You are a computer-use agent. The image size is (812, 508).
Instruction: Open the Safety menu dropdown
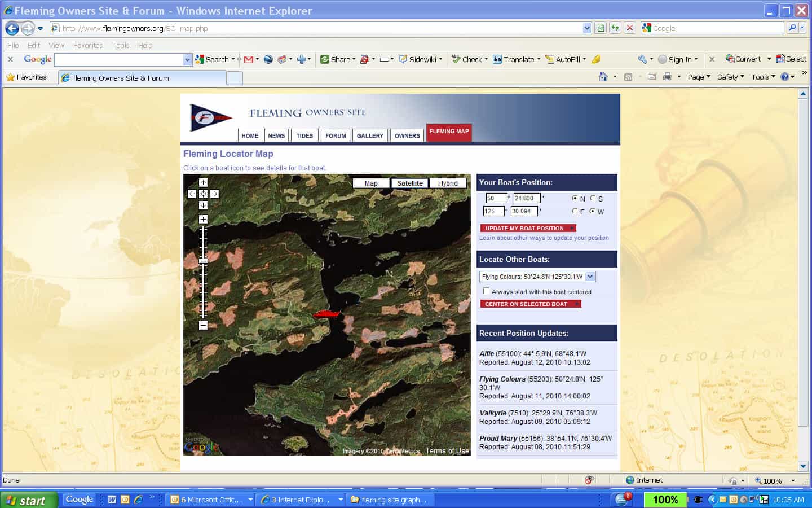pyautogui.click(x=731, y=77)
